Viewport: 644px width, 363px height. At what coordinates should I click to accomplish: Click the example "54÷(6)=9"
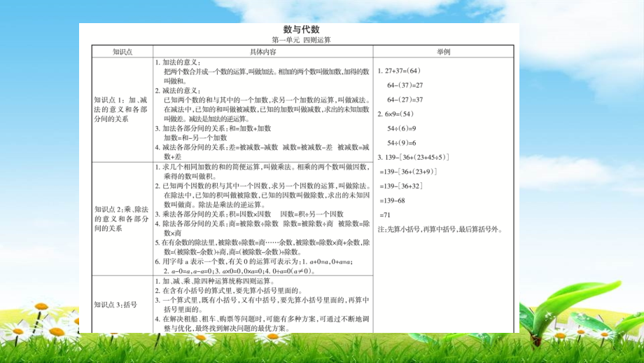pos(402,128)
